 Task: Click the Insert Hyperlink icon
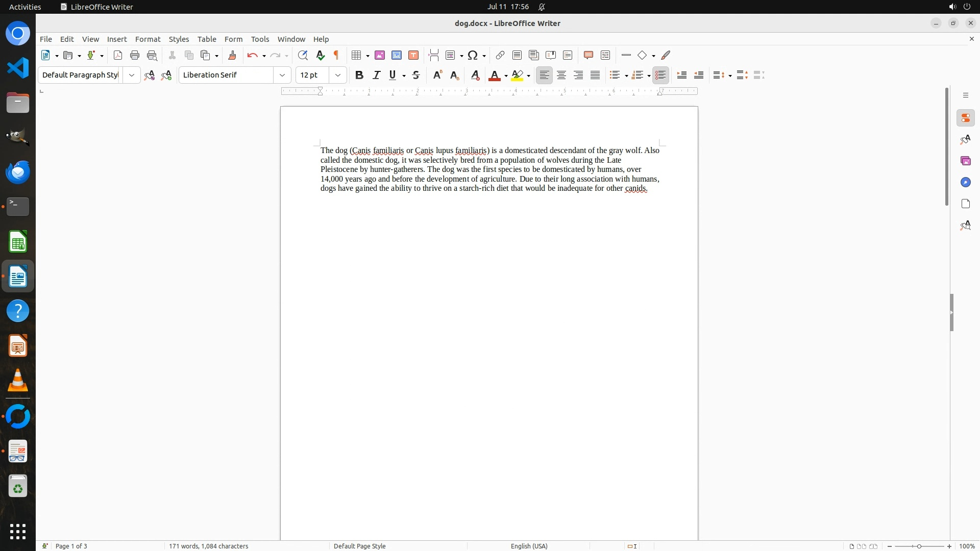point(500,56)
